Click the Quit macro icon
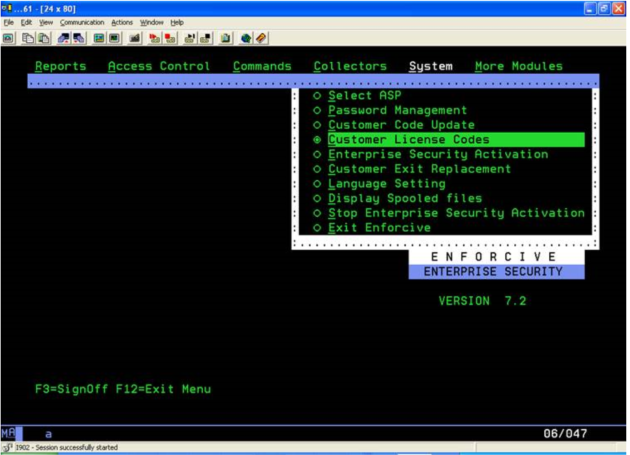This screenshot has width=630, height=455. coord(206,38)
